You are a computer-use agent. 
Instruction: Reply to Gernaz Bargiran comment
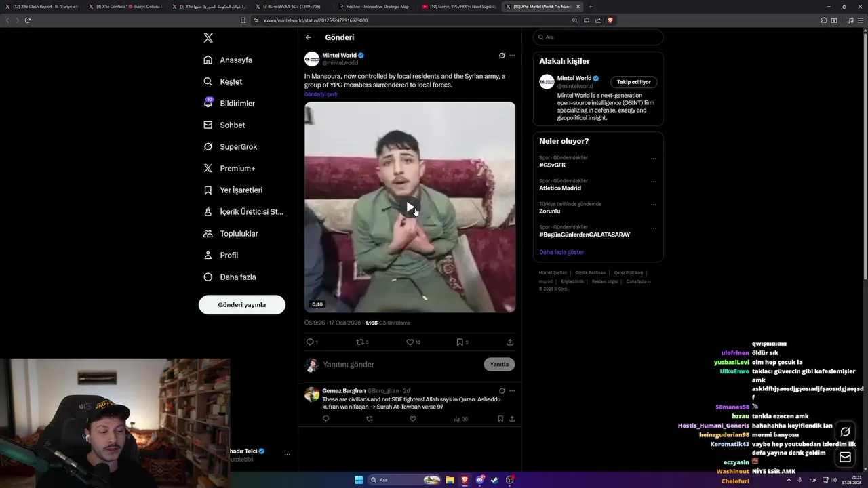pos(326,419)
